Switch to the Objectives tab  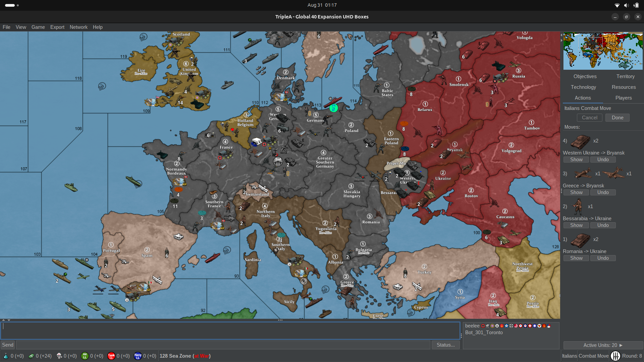(585, 76)
